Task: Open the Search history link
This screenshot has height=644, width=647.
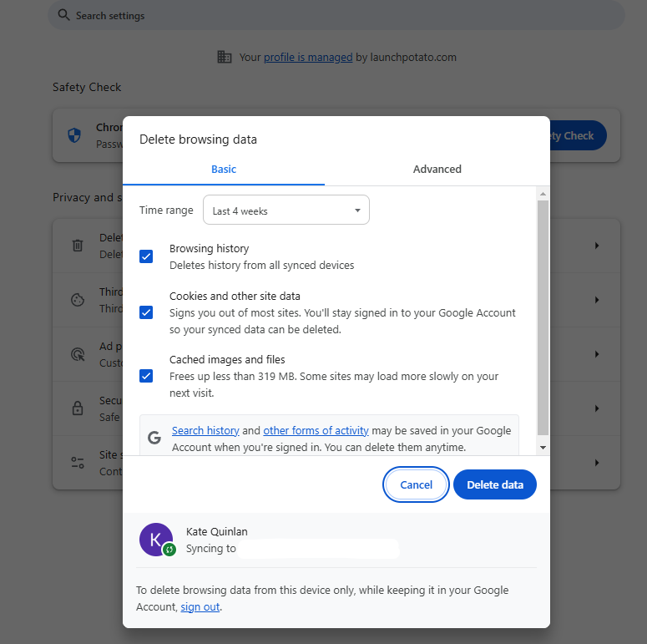Action: click(205, 431)
